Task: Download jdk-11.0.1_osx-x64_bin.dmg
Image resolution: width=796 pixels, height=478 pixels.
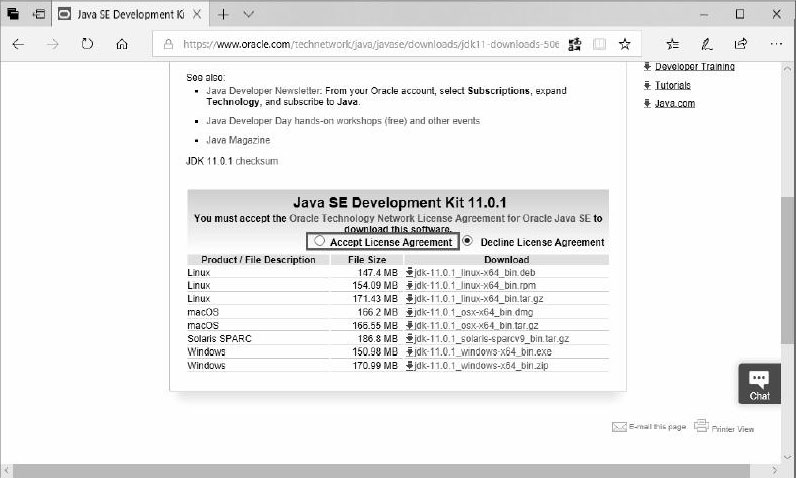Action: click(x=474, y=312)
